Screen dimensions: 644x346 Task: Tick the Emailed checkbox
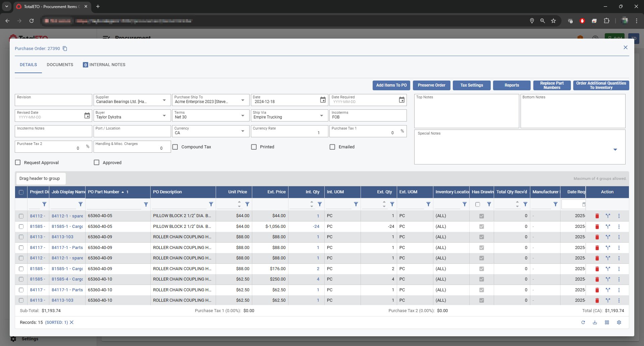click(x=332, y=147)
